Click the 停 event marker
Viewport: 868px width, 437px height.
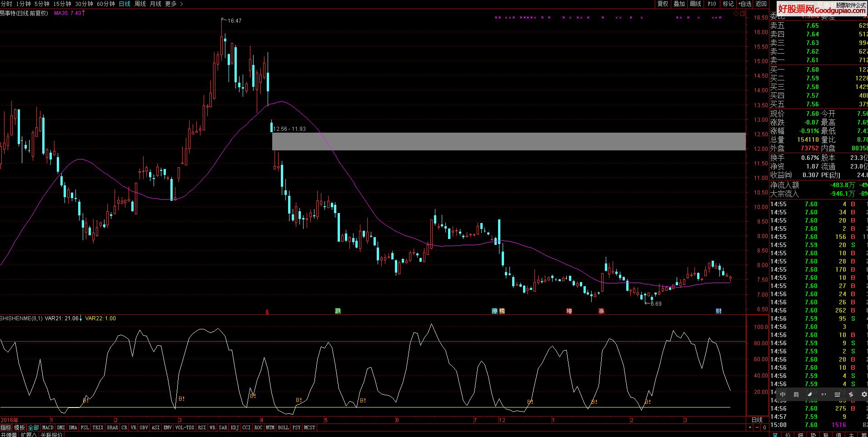point(495,311)
